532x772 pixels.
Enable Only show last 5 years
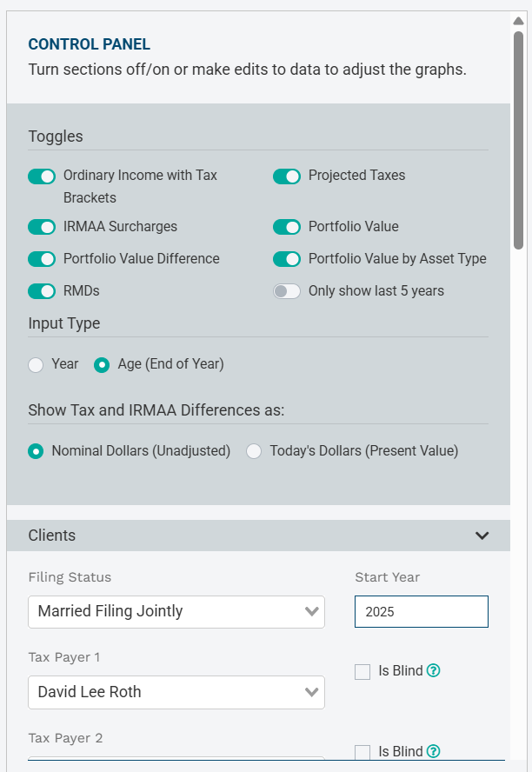287,290
